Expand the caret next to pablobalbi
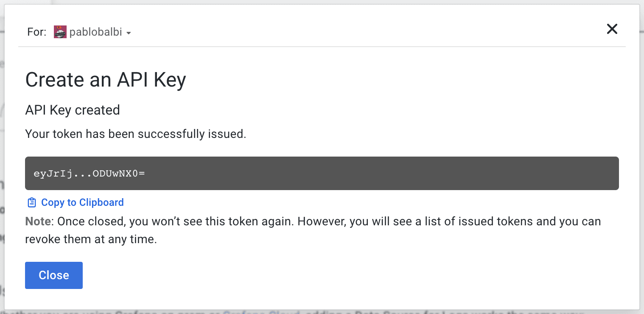The width and height of the screenshot is (644, 314). (129, 33)
